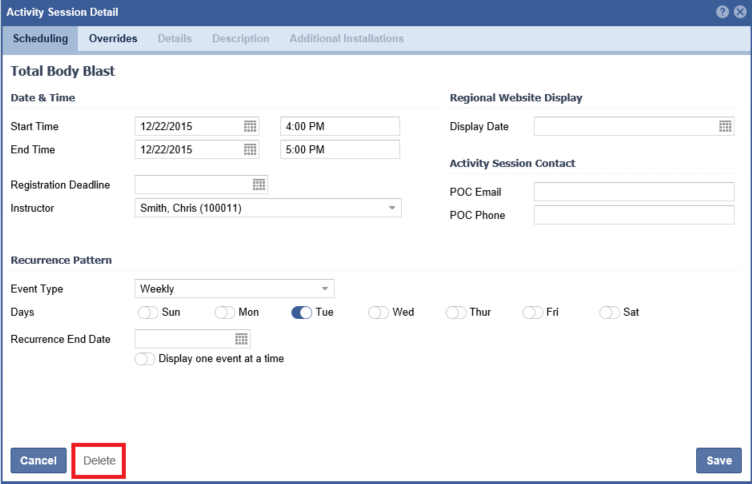Open the Start Time date calendar picker
This screenshot has width=752, height=484.
point(250,126)
